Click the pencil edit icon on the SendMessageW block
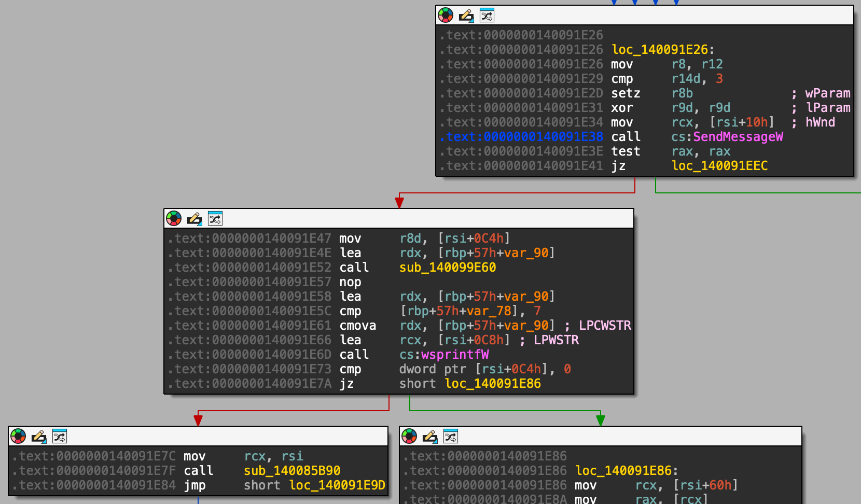861x504 pixels. coord(466,15)
